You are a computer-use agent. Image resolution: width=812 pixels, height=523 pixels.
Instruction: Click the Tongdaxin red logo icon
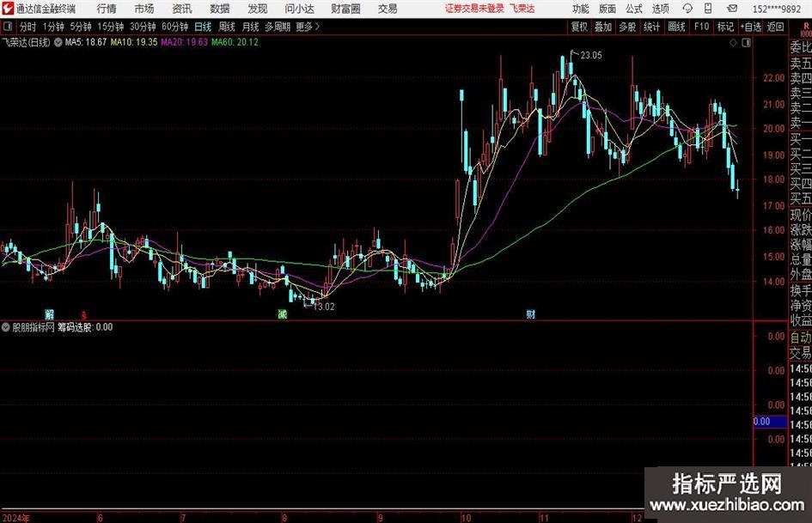pyautogui.click(x=7, y=9)
